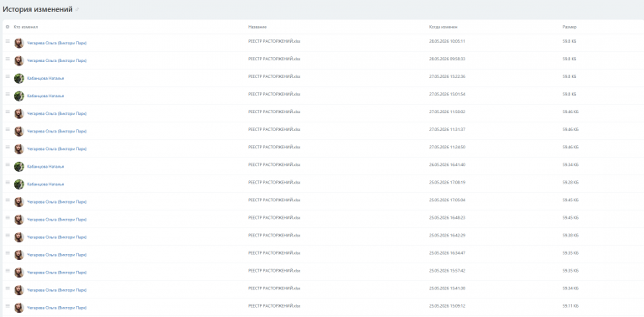Screen dimensions: 644x317
Task: Open row menu for 25.05.2026 16:42:29 entry
Action: [8, 236]
